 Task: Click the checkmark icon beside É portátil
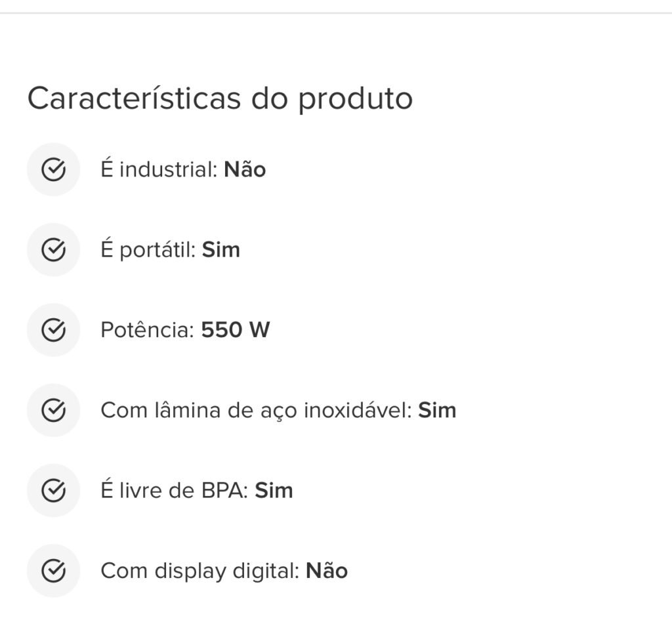click(54, 249)
